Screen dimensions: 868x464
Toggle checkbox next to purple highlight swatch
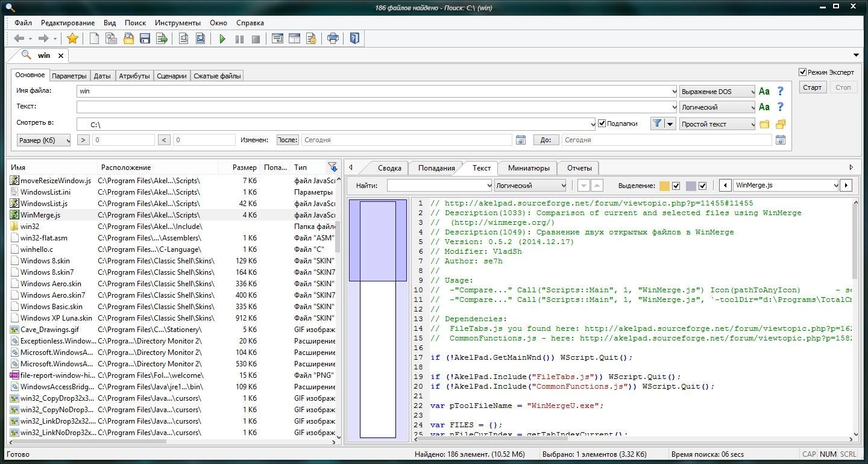702,186
